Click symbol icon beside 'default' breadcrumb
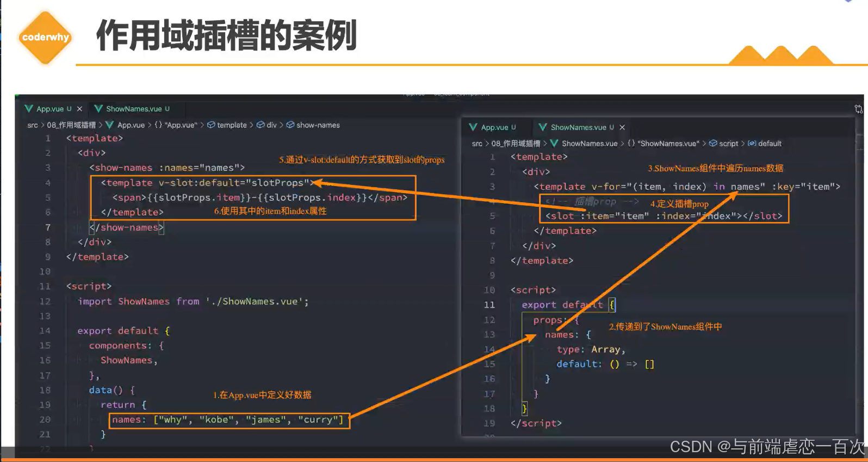 click(x=752, y=144)
